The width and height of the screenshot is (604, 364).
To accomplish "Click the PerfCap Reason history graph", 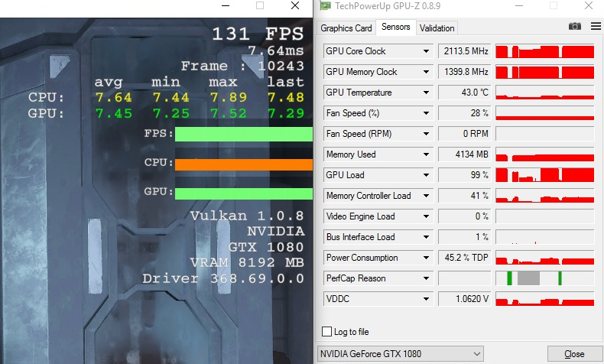I will pos(544,278).
